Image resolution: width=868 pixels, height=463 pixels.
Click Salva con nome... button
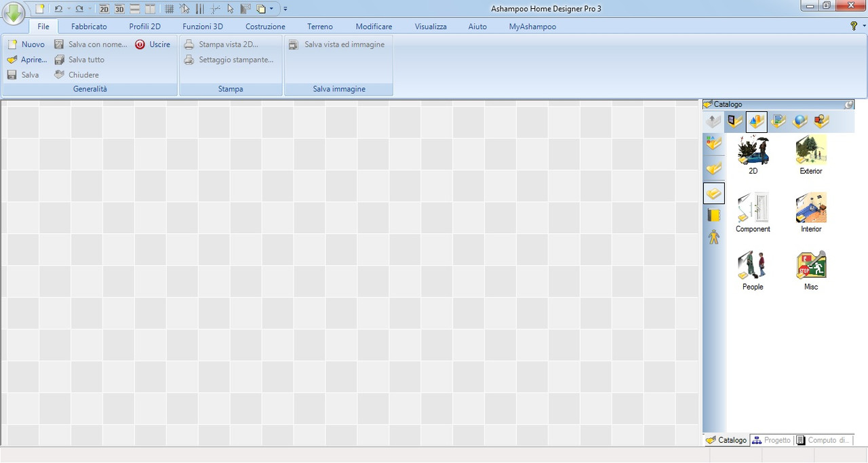90,44
